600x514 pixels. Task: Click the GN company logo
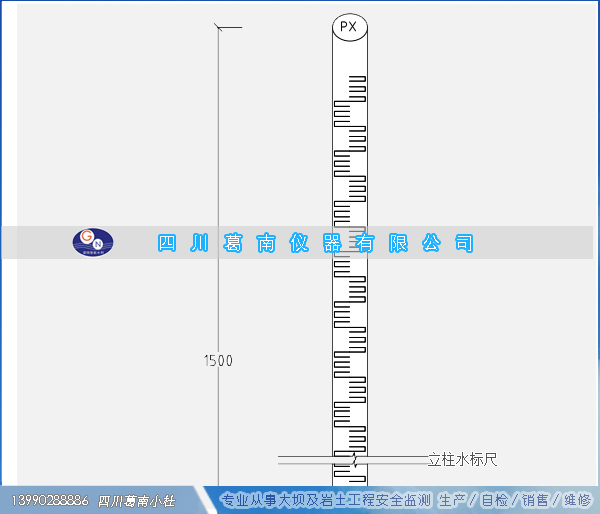tap(93, 242)
